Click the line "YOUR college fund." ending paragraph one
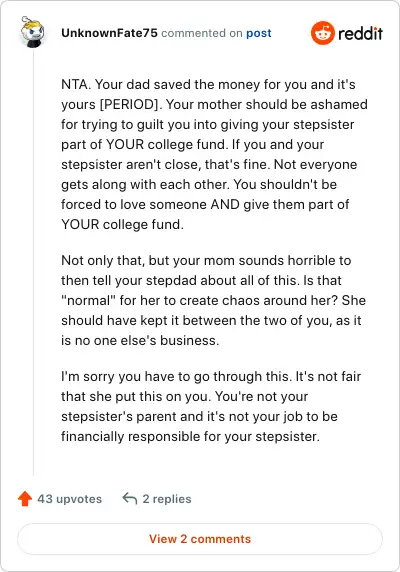This screenshot has height=572, width=400. (122, 224)
